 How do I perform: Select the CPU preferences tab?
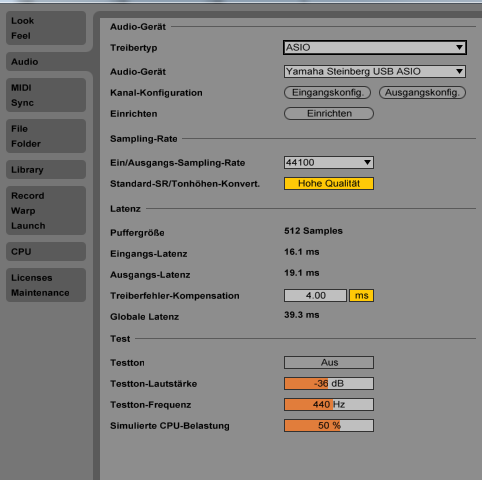point(46,251)
